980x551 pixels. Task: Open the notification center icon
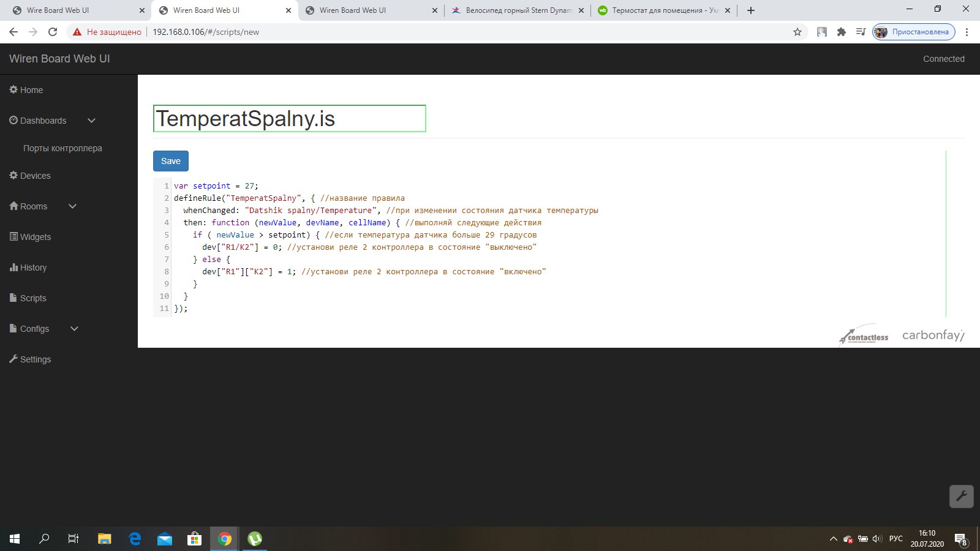(x=961, y=539)
